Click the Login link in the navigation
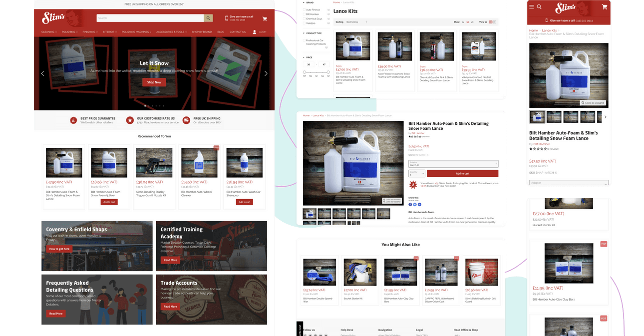The height and width of the screenshot is (336, 644). 263,32
